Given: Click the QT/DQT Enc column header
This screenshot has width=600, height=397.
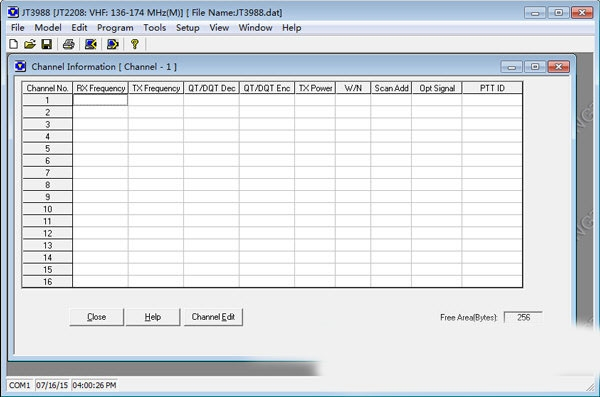Looking at the screenshot, I should coord(267,88).
